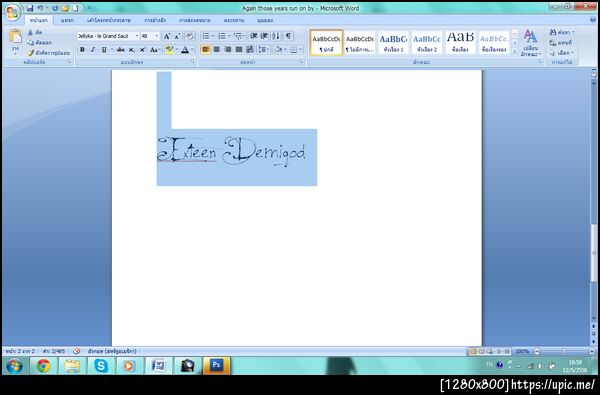Save document from Quick Access toolbar

[x=30, y=8]
